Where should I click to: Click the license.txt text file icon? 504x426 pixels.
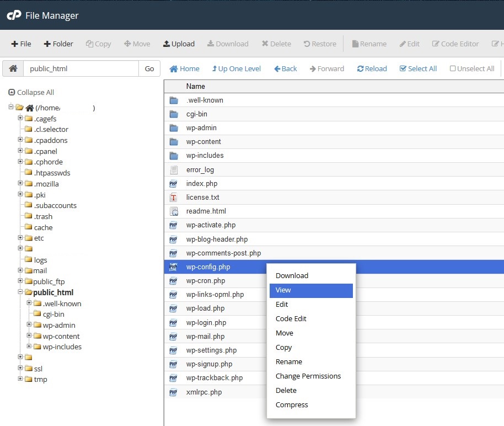(x=174, y=197)
